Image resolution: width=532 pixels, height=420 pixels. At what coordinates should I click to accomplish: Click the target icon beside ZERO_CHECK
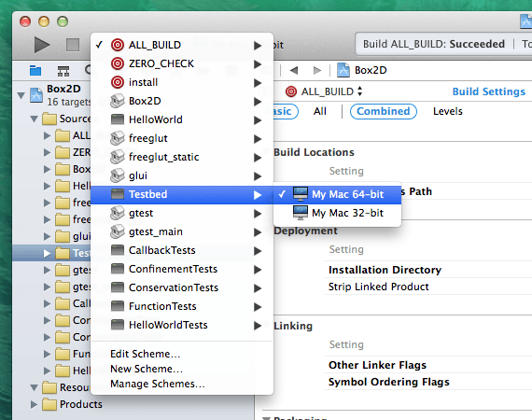[x=118, y=63]
